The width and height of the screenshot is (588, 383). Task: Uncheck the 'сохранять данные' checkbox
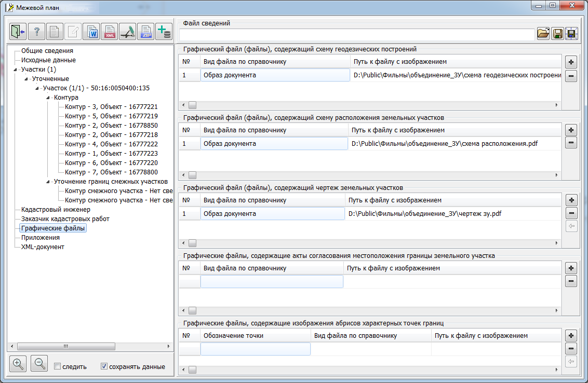(x=104, y=366)
